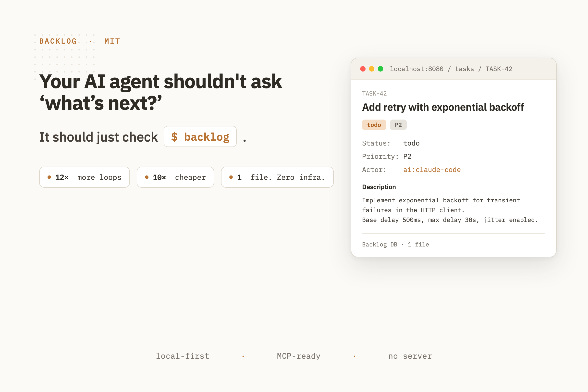Click the '1 file. Zero infra.' pill
Image resolution: width=588 pixels, height=392 pixels.
277,177
